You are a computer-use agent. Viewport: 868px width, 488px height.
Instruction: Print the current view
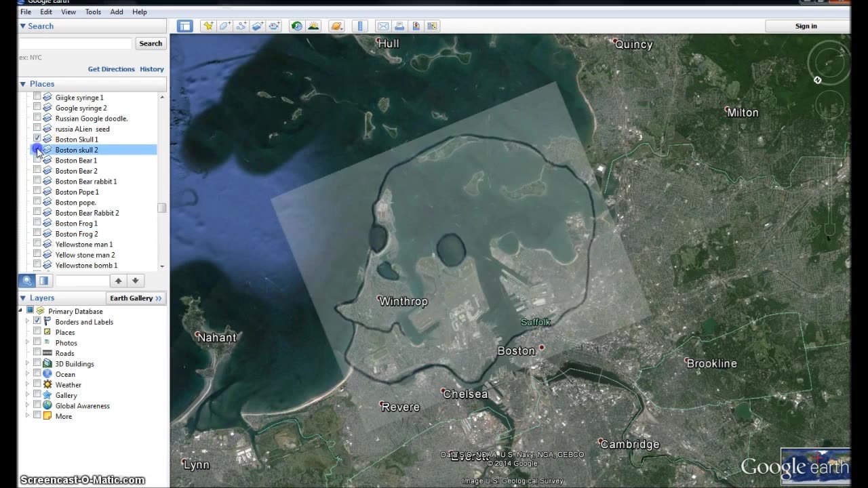click(x=399, y=26)
